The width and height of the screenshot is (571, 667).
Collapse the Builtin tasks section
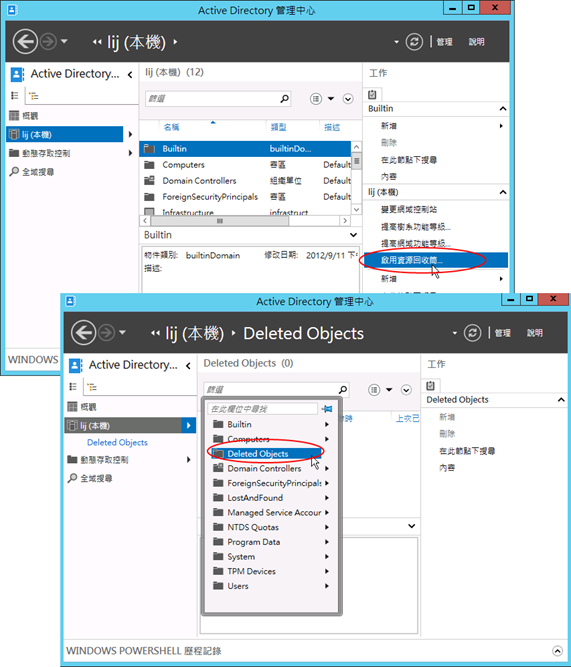502,108
